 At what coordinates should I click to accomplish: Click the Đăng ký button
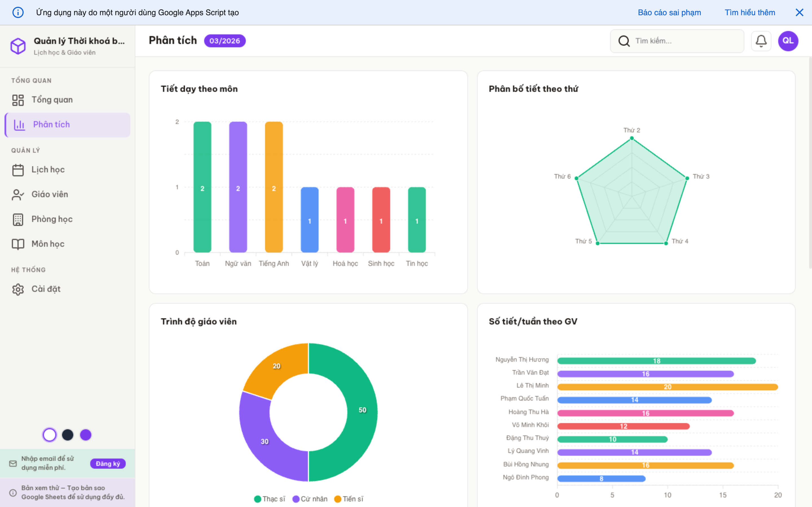108,463
